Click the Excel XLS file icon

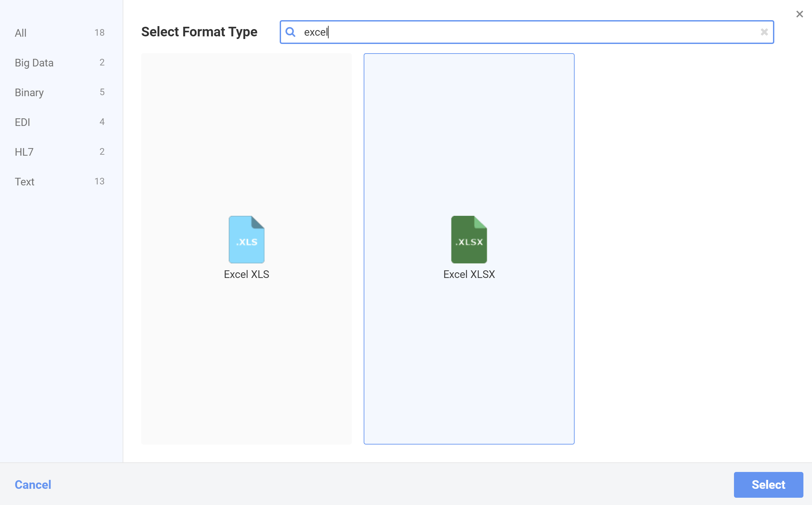click(247, 240)
